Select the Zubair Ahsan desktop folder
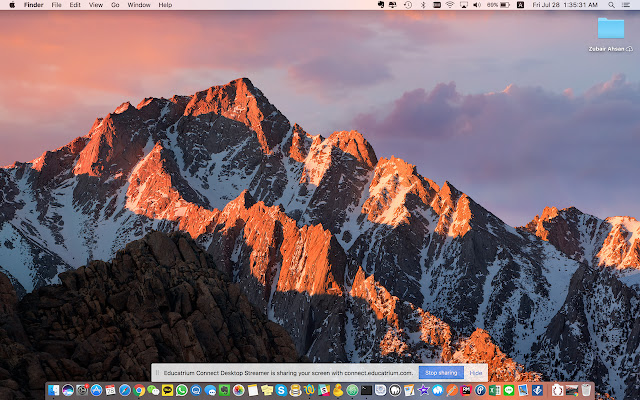This screenshot has height=400, width=640. 611,35
